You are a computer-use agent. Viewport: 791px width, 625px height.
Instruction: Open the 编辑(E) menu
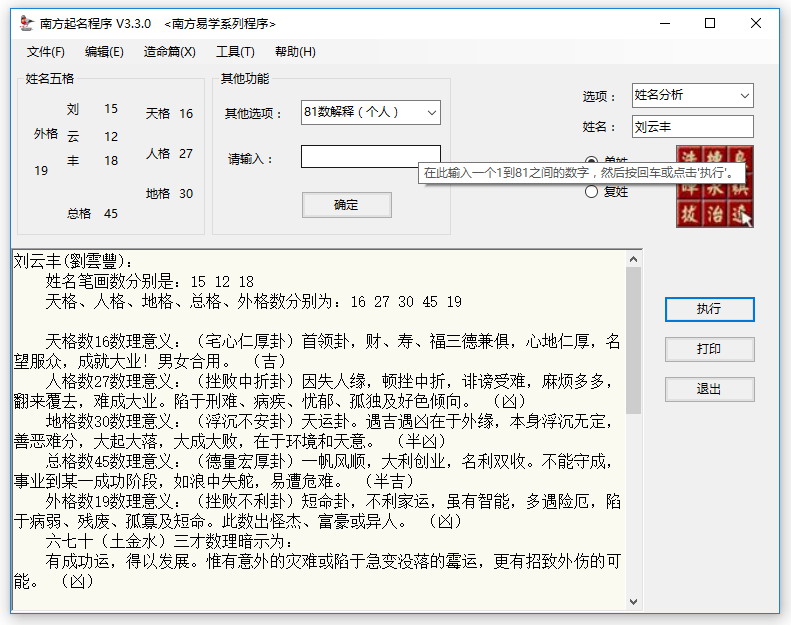click(104, 52)
